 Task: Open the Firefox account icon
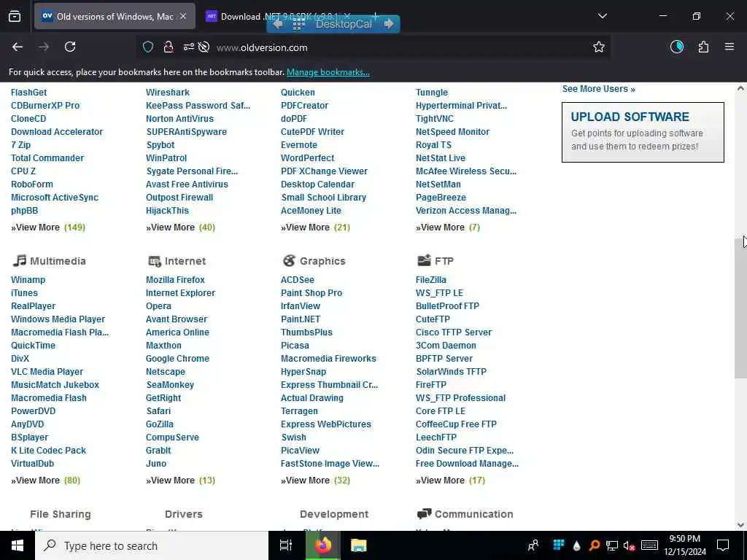[x=677, y=47]
